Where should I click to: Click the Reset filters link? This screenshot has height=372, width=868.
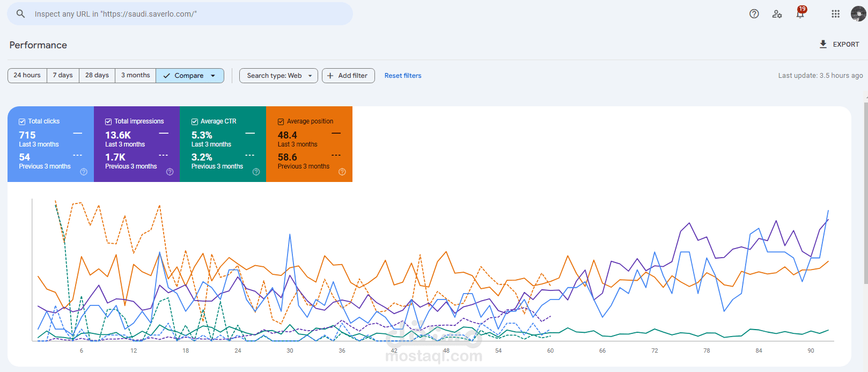pyautogui.click(x=403, y=76)
